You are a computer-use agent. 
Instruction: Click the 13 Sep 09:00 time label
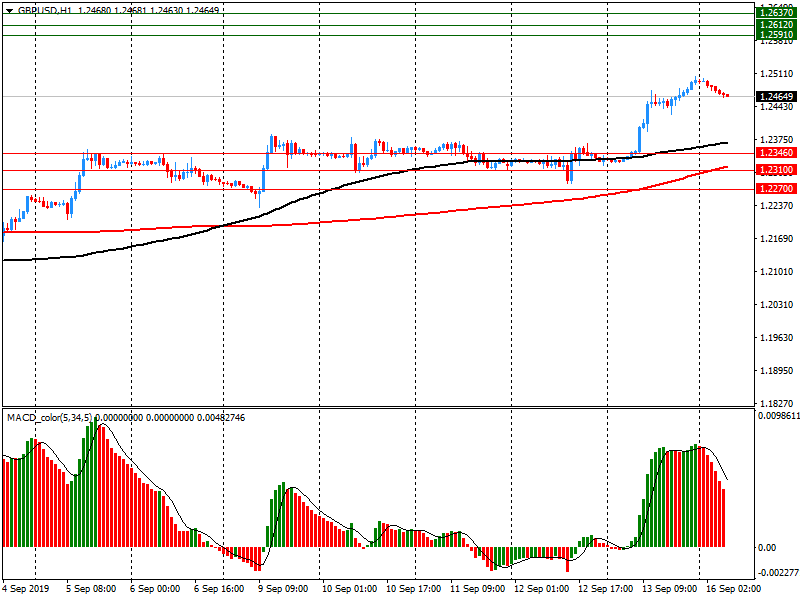(669, 589)
